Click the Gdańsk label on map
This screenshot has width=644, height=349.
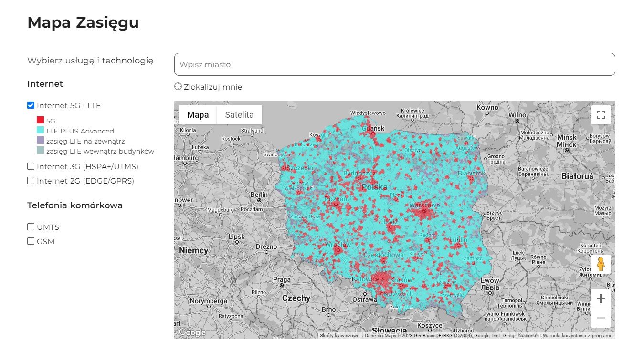pyautogui.click(x=373, y=128)
